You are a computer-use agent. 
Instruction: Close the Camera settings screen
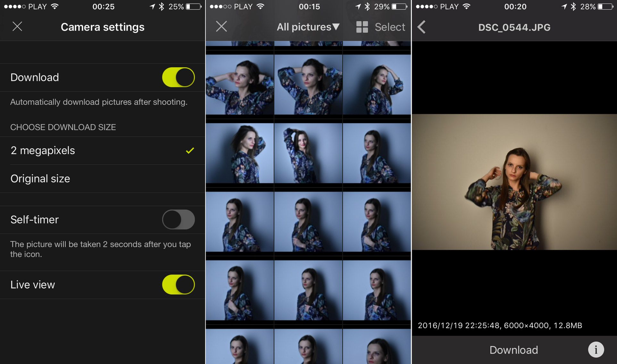[x=17, y=27]
